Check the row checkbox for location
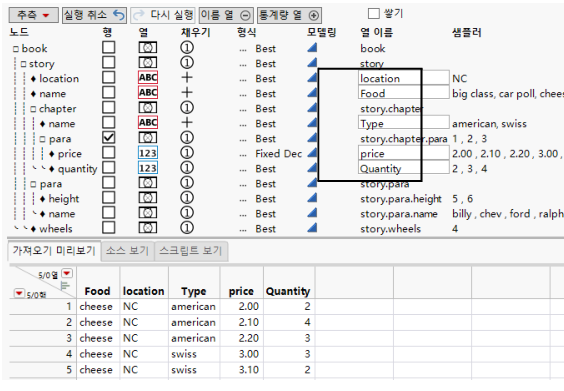Viewport: 564px width, 391px height. (x=108, y=78)
